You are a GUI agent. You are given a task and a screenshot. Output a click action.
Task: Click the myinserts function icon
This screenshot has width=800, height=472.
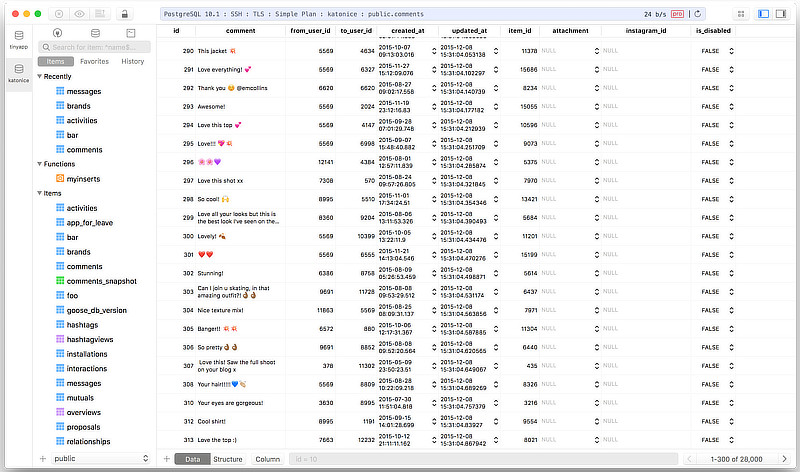click(60, 179)
